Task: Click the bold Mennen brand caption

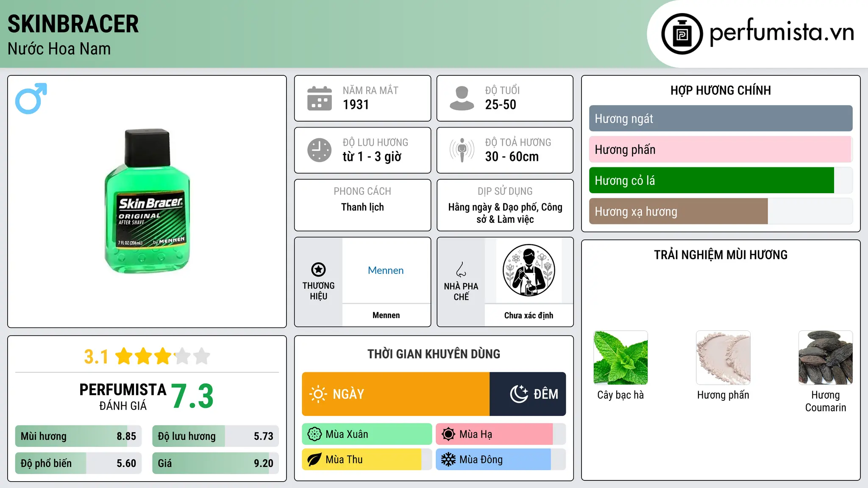Action: pyautogui.click(x=386, y=315)
